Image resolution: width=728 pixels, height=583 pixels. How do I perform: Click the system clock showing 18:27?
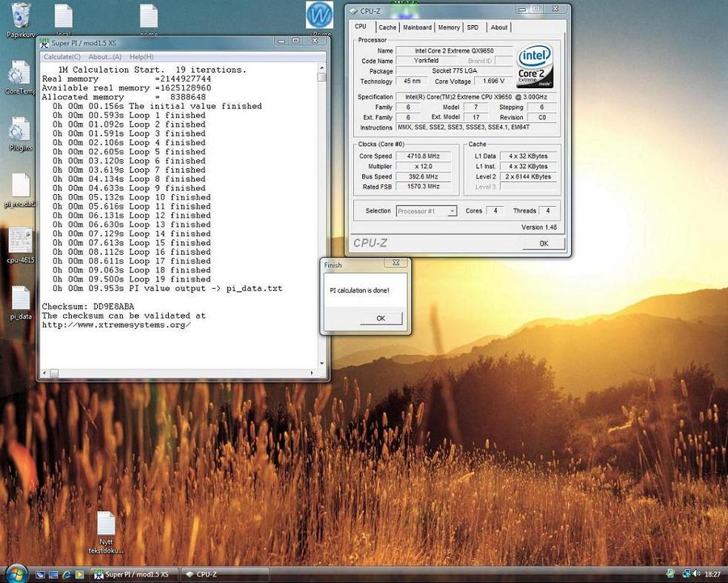712,575
